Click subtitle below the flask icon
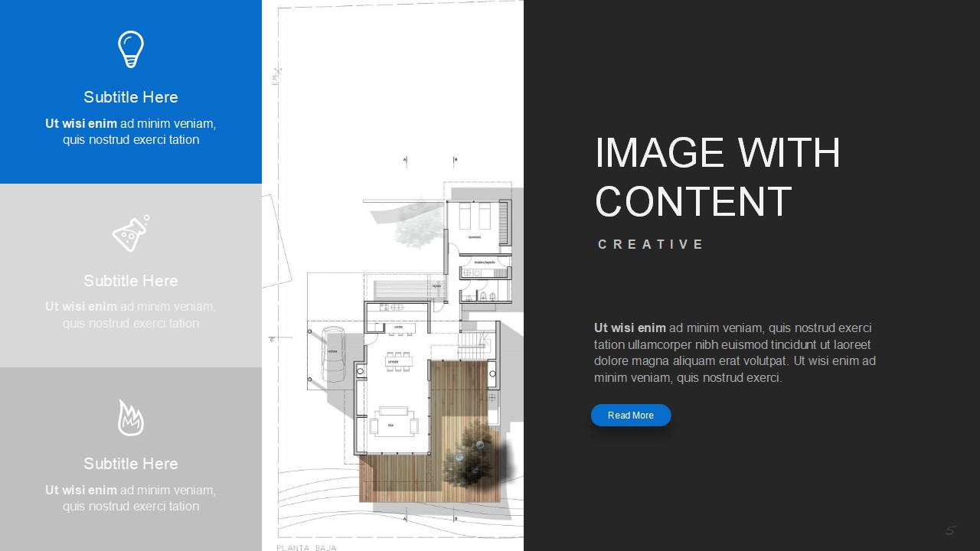 pos(131,281)
